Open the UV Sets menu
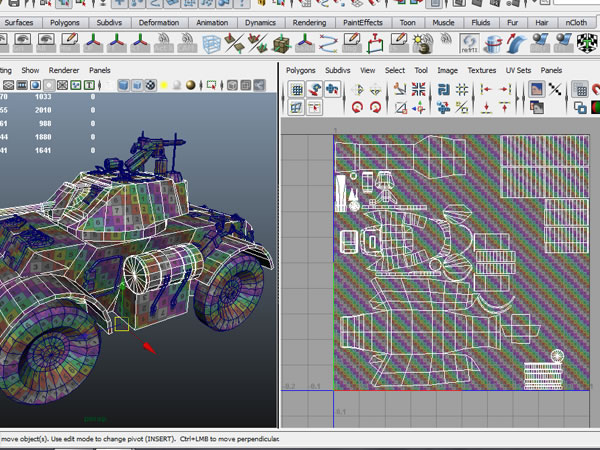 pos(518,70)
